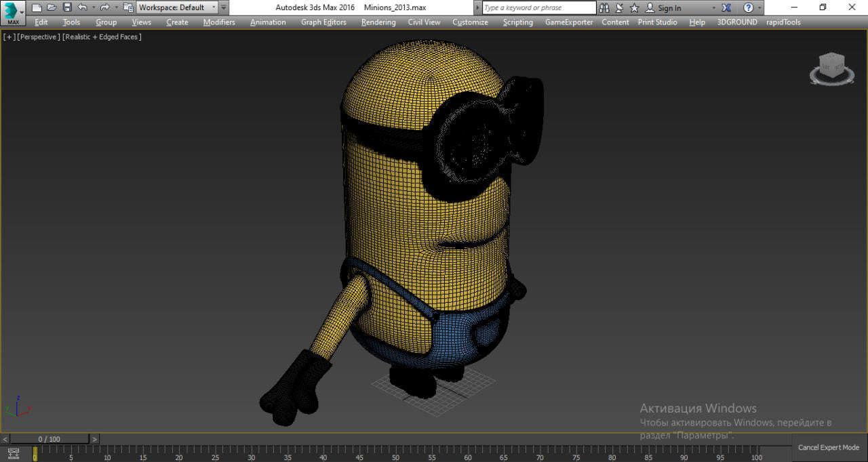The width and height of the screenshot is (868, 462).
Task: Open Quick Access Toolbar customize arrow
Action: click(224, 7)
